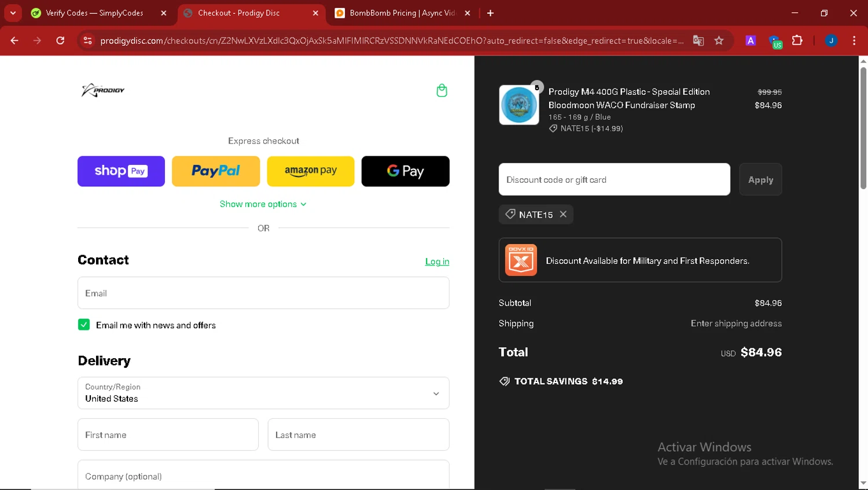Click the Log in link
Viewport: 868px width, 490px height.
(437, 261)
